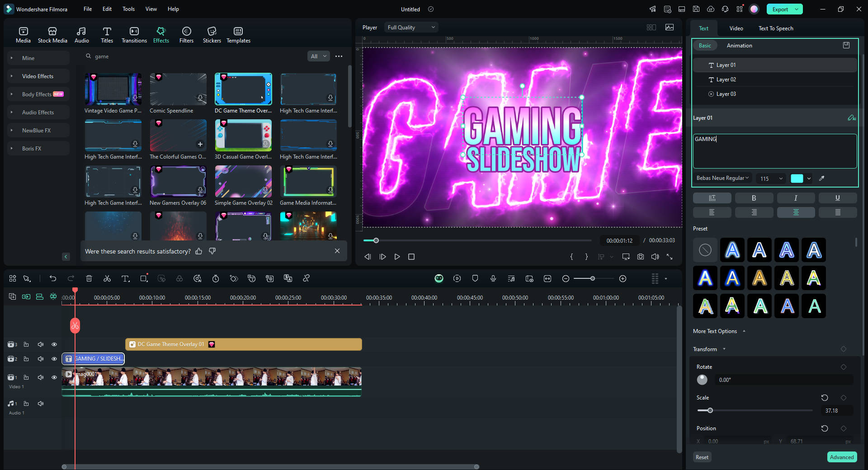Click the eyedropper color picker icon
This screenshot has height=470, width=868.
tap(822, 179)
